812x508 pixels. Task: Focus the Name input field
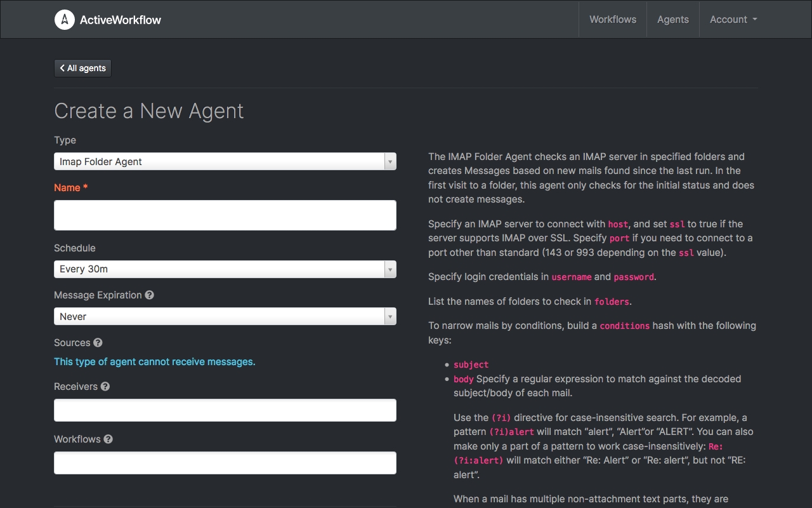pos(225,215)
